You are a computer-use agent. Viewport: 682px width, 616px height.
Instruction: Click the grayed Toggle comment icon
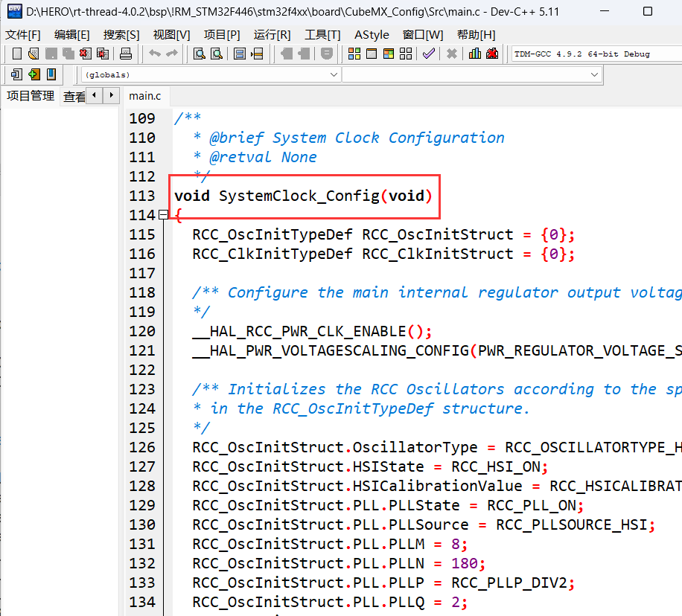(327, 54)
